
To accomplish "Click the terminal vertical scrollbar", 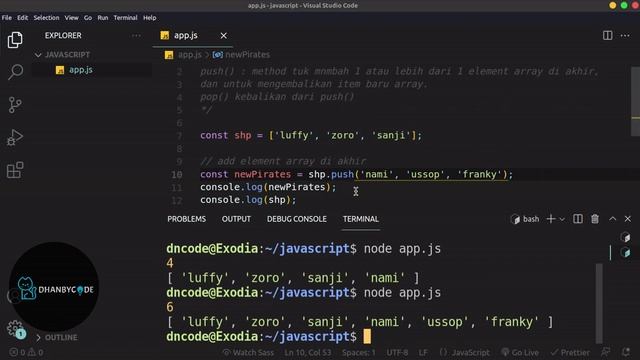I will (x=599, y=303).
